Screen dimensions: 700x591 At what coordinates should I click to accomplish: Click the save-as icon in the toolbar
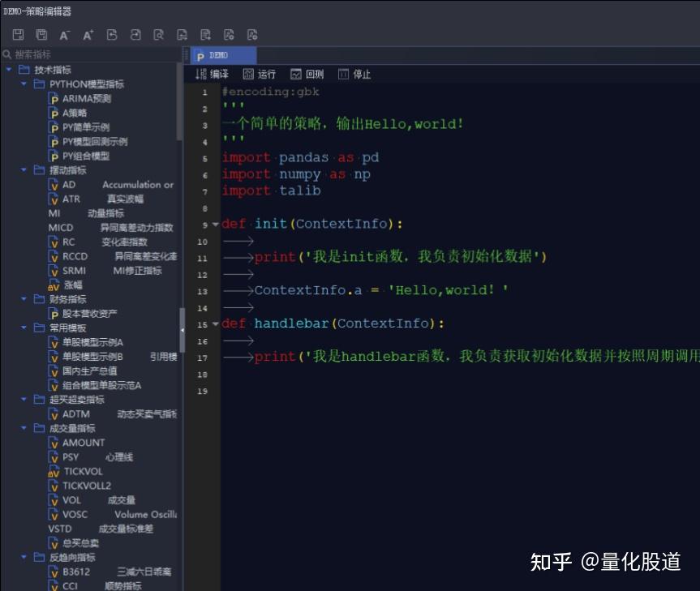coord(41,35)
